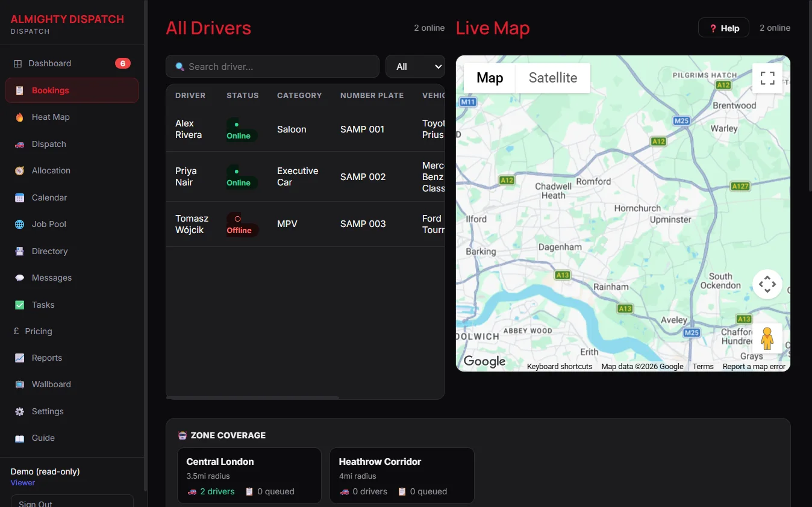The width and height of the screenshot is (812, 507).
Task: Click the Bookings clipboard icon
Action: coord(20,90)
